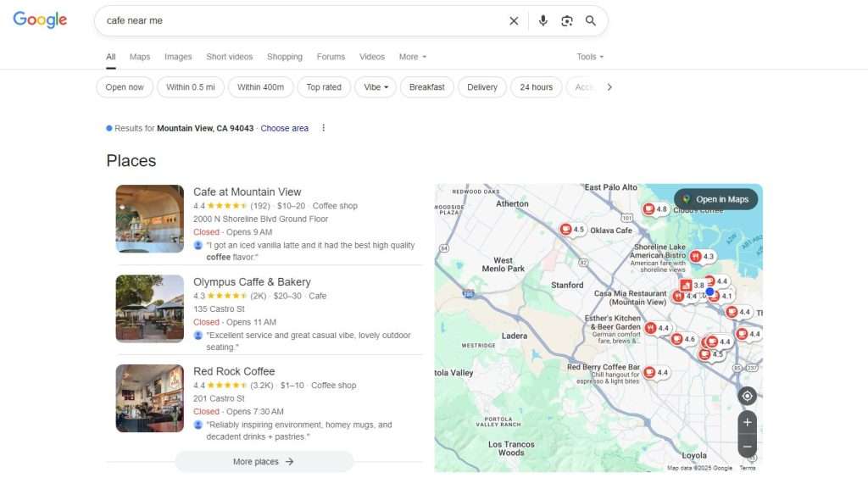868x489 pixels.
Task: Click the magnifying glass search icon
Action: pyautogui.click(x=591, y=21)
